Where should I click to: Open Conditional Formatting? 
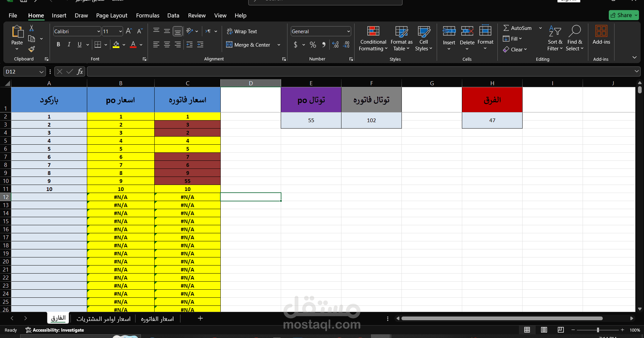pos(373,38)
